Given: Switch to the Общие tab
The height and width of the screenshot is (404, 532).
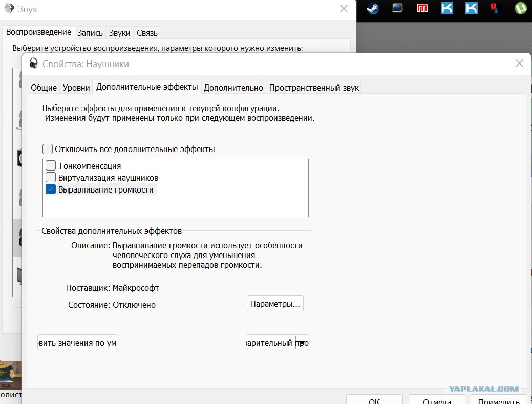Looking at the screenshot, I should [44, 88].
